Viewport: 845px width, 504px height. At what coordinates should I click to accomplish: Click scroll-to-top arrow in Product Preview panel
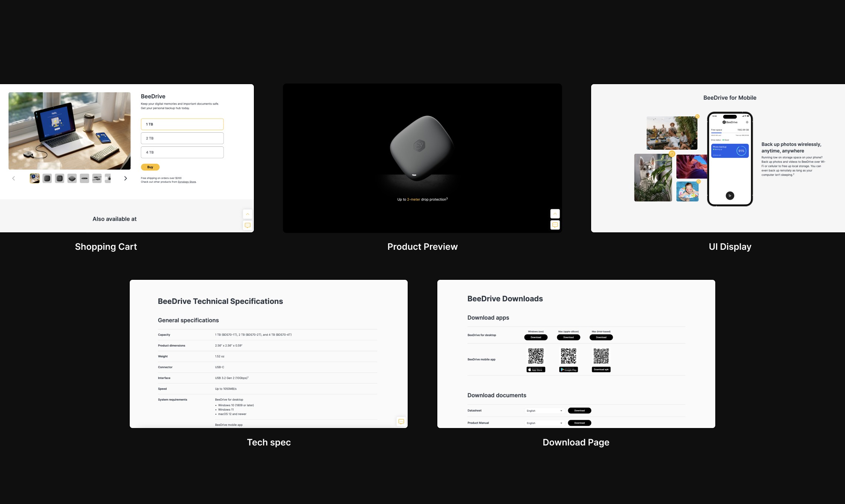tap(555, 213)
